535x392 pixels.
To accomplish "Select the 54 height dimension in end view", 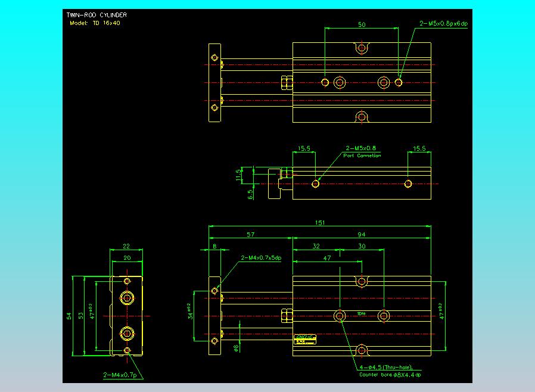I will [x=69, y=315].
